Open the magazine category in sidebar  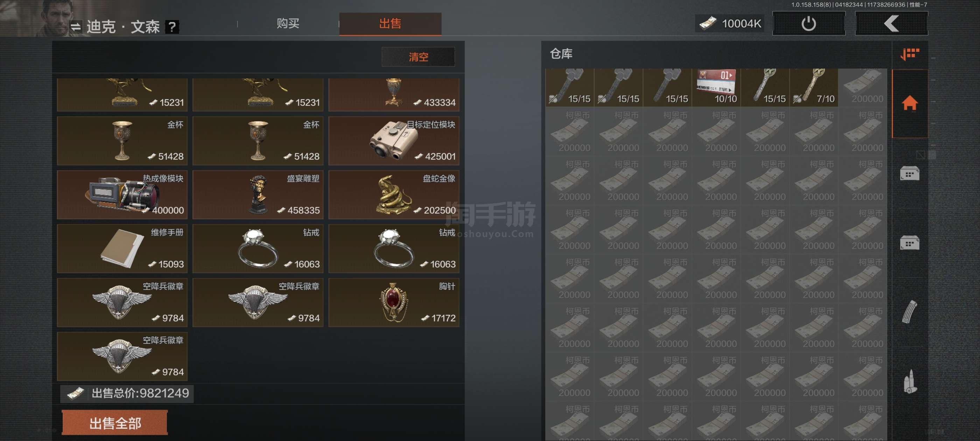click(x=910, y=312)
